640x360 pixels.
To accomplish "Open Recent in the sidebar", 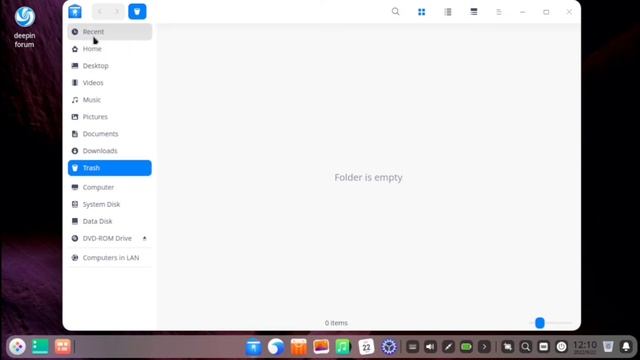I will pyautogui.click(x=109, y=32).
